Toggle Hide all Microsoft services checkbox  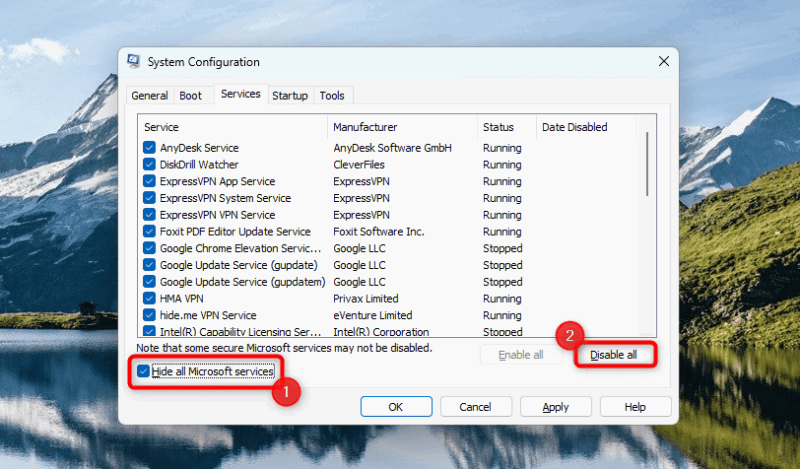pos(143,371)
